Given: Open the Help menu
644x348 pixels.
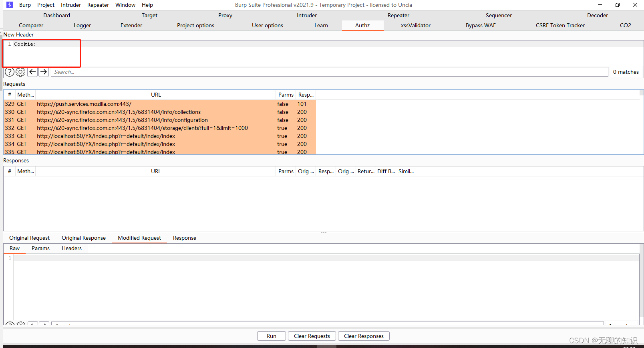Looking at the screenshot, I should click(147, 5).
